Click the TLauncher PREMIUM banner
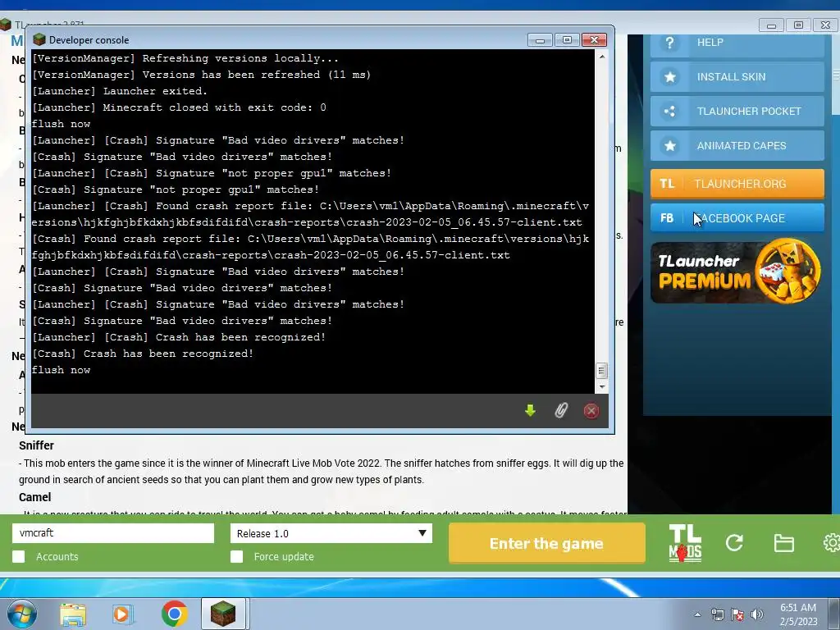This screenshot has width=840, height=630. point(737,272)
